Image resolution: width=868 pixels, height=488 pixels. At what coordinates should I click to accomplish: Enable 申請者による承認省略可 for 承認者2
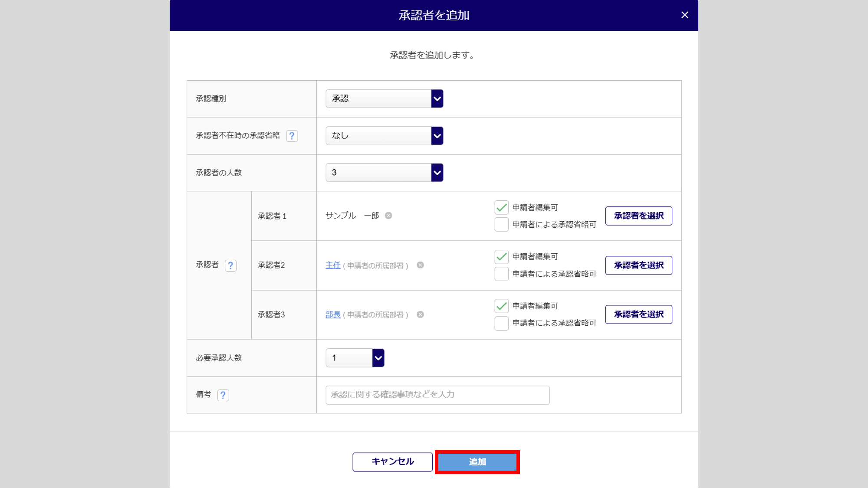[501, 274]
